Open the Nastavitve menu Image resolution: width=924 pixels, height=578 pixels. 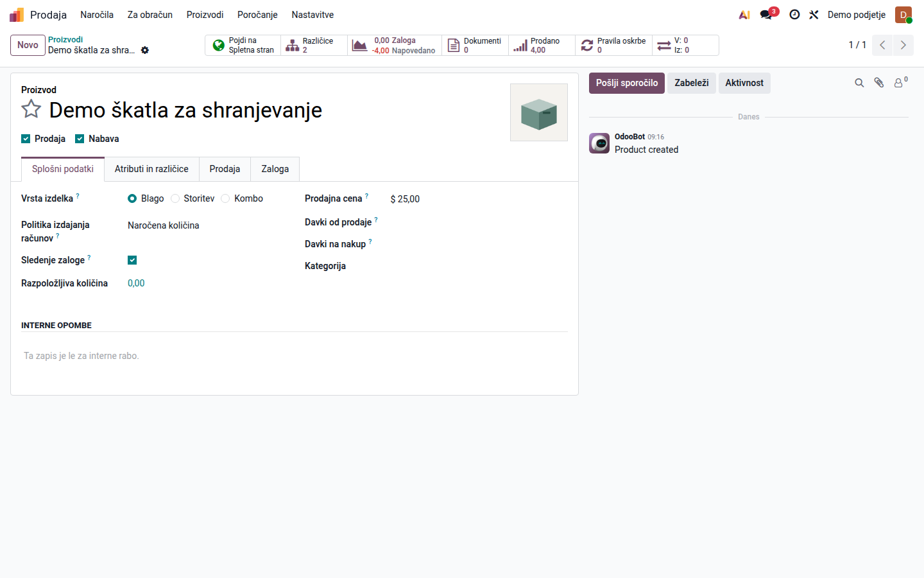pyautogui.click(x=312, y=15)
